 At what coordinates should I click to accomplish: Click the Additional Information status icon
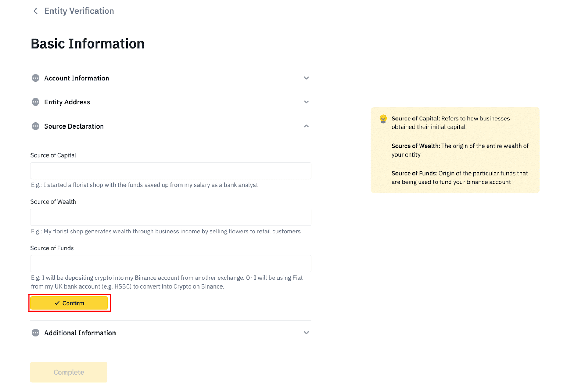click(35, 333)
